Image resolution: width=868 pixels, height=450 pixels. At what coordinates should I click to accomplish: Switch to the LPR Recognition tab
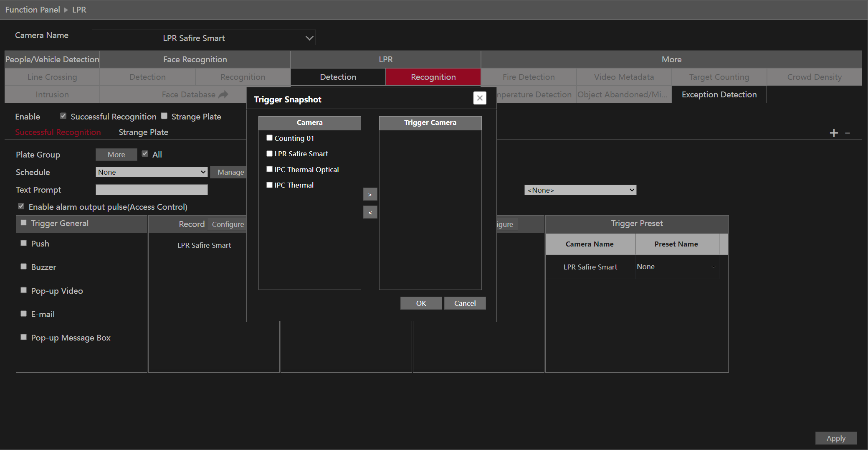433,77
